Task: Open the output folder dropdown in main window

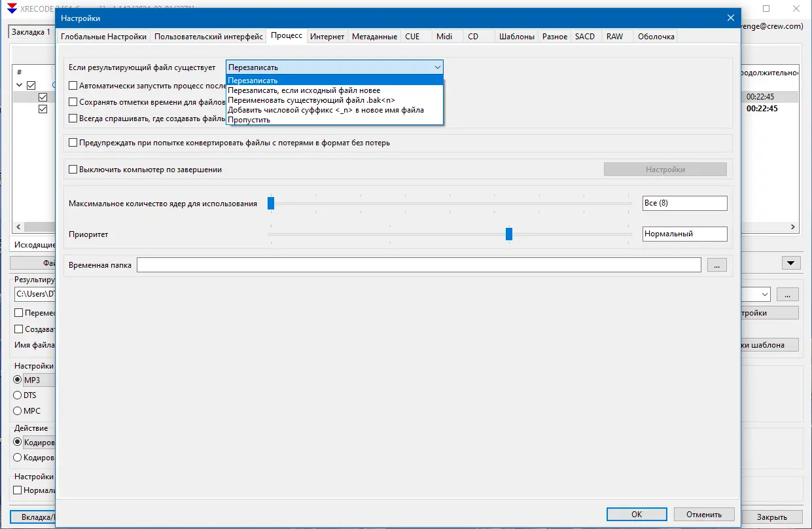Action: 764,295
